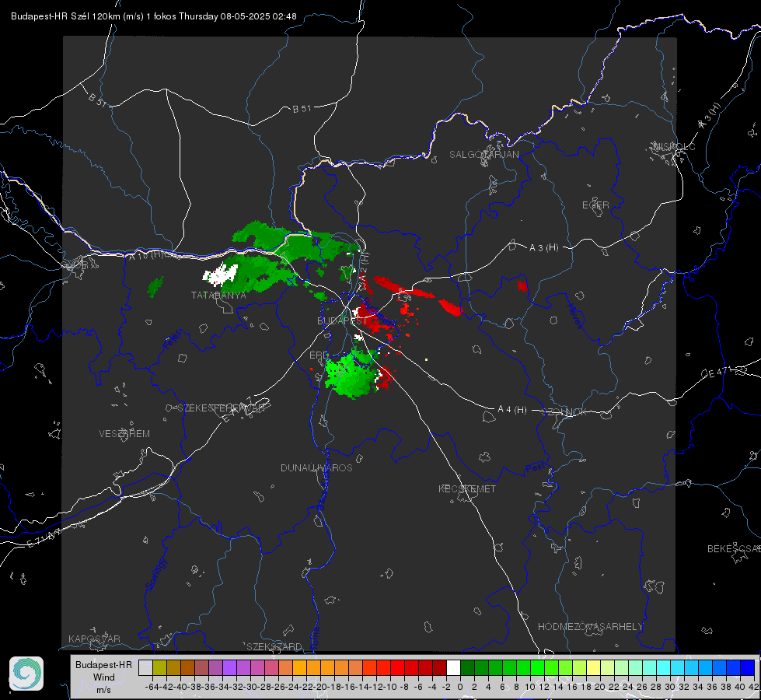
Task: Select the purple swatch between -34 and -32
Action: tap(229, 667)
